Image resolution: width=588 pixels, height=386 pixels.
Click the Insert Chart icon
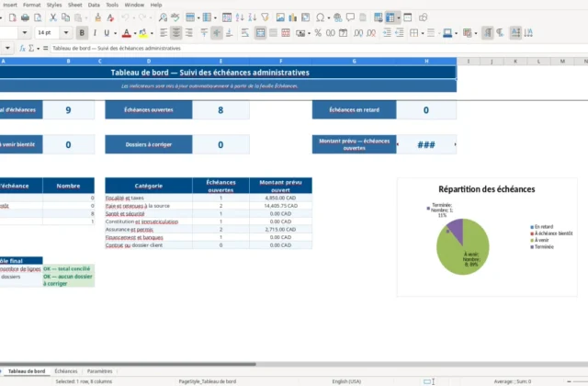(x=292, y=17)
